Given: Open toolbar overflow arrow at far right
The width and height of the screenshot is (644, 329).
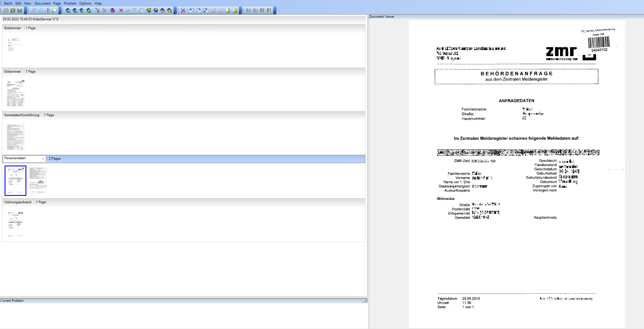Looking at the screenshot, I should click(275, 12).
